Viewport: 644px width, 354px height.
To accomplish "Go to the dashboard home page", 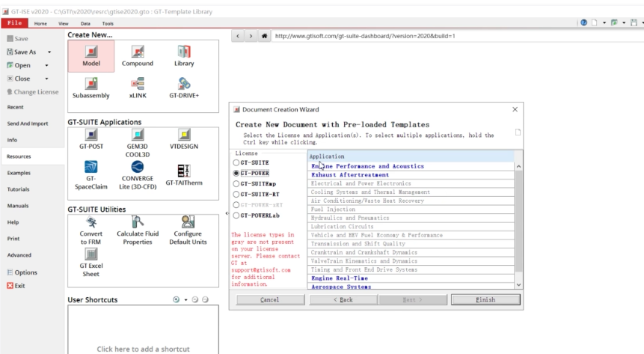I will point(264,36).
